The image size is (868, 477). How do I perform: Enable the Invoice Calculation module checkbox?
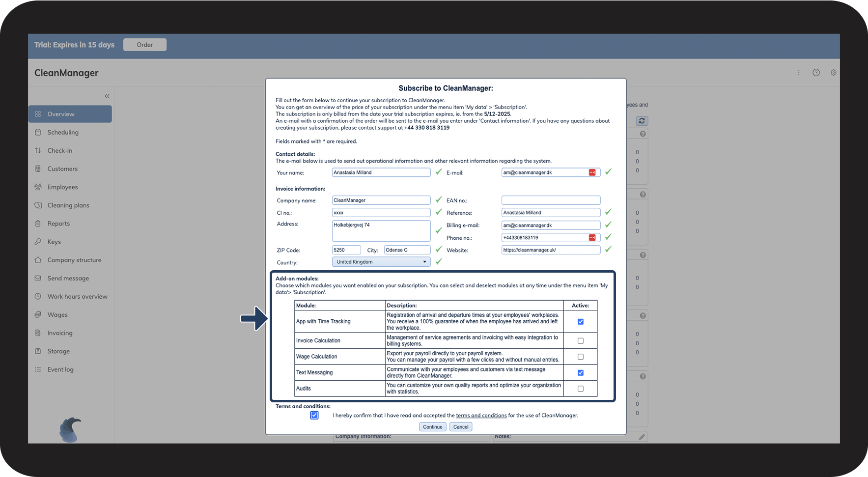pyautogui.click(x=581, y=341)
